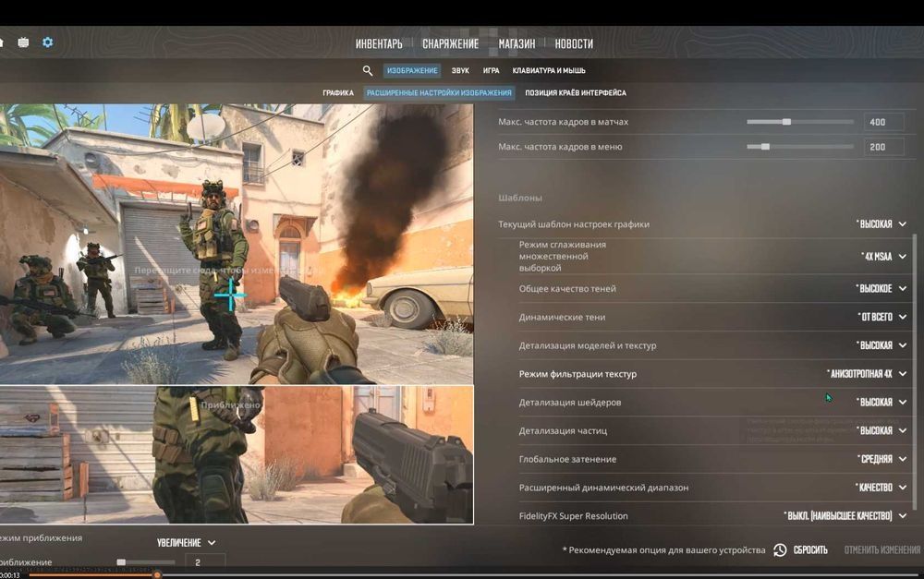
Task: Open Расширенный динамический диапазон dropdown
Action: [x=881, y=487]
